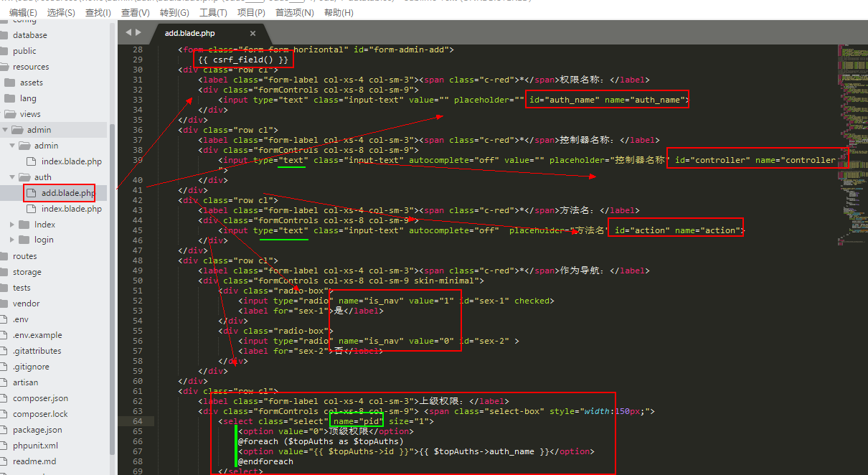The image size is (868, 475).
Task: Click the lang folder icon in sidebar
Action: pos(9,98)
